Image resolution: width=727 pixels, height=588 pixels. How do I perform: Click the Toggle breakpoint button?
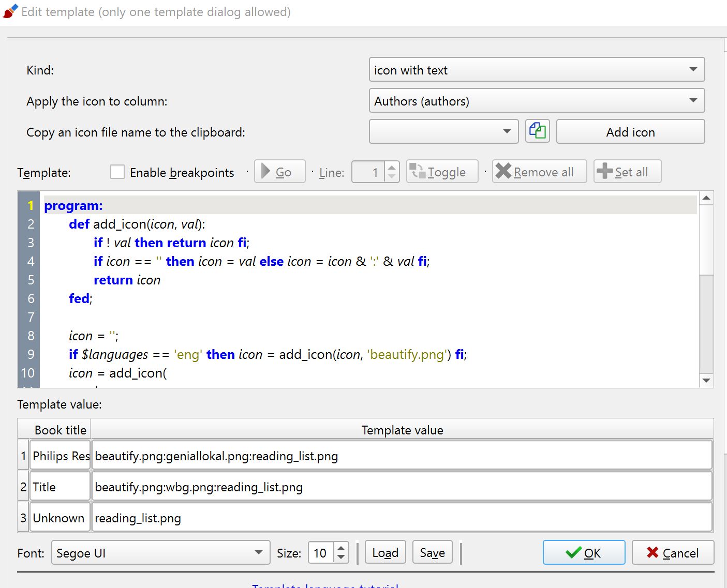click(x=442, y=172)
